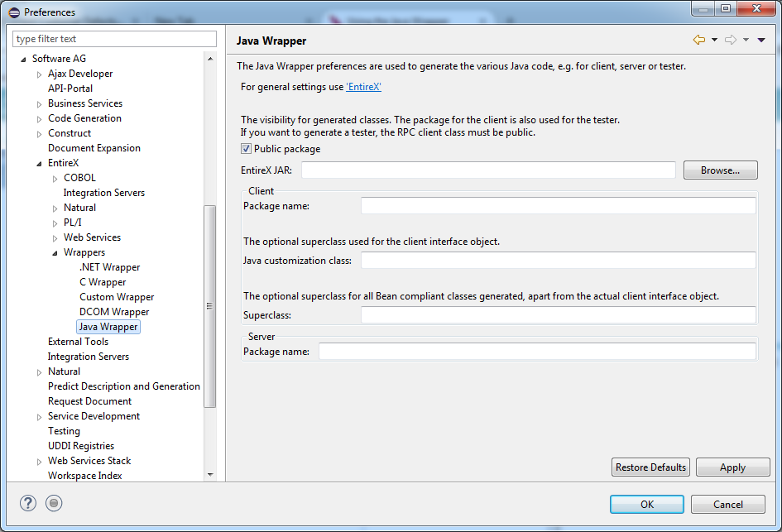This screenshot has height=532, width=782.
Task: Open forward history dropdown arrow
Action: [x=746, y=40]
